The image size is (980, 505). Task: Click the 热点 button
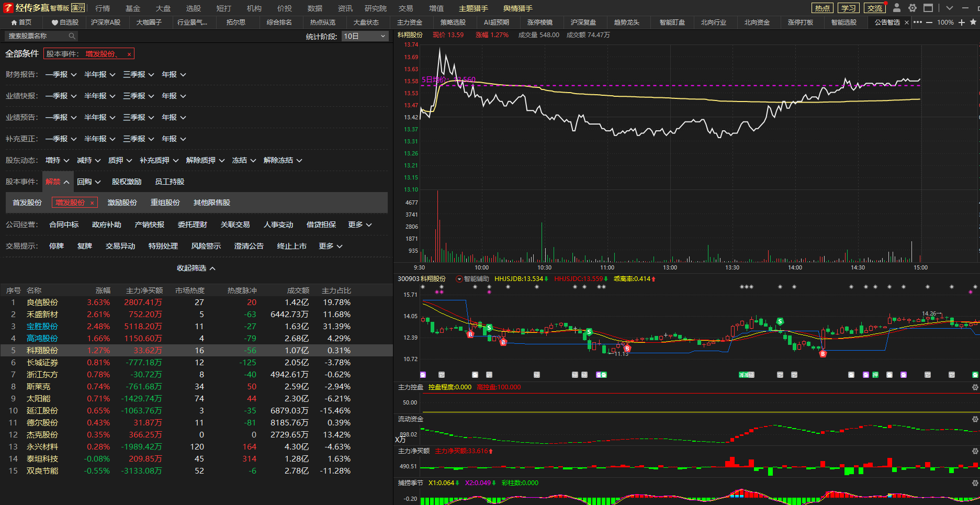pyautogui.click(x=823, y=8)
